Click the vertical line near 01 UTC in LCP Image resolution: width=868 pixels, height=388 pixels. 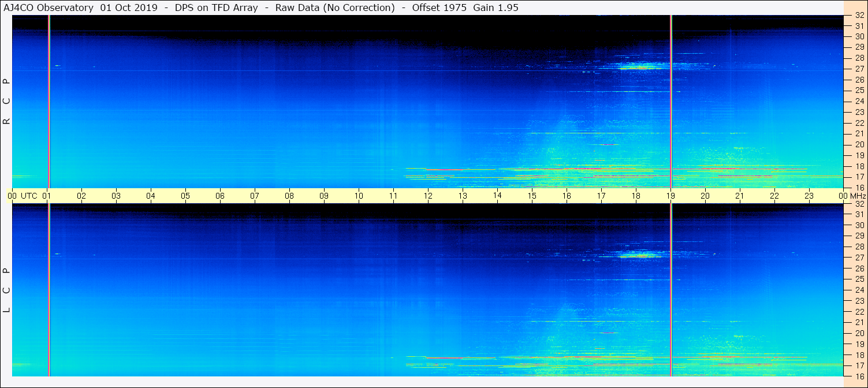tap(49, 290)
